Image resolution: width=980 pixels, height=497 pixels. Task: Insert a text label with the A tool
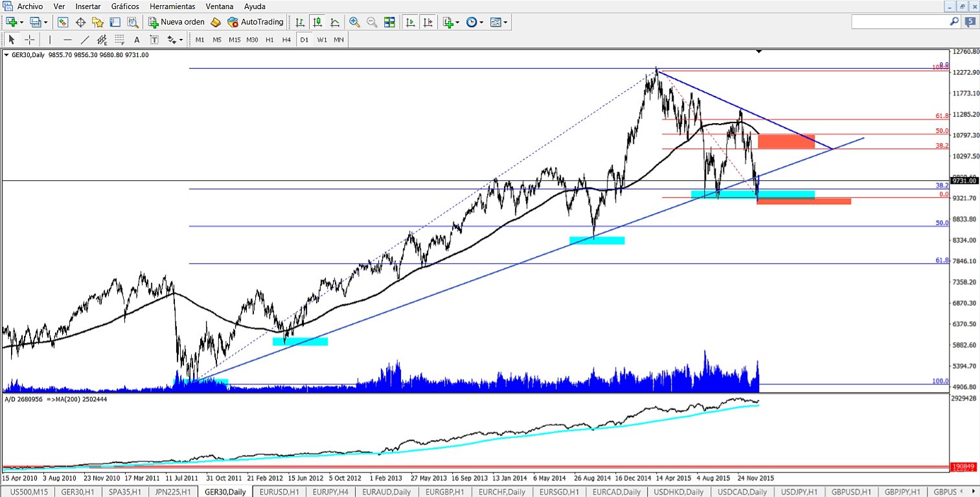pyautogui.click(x=137, y=40)
